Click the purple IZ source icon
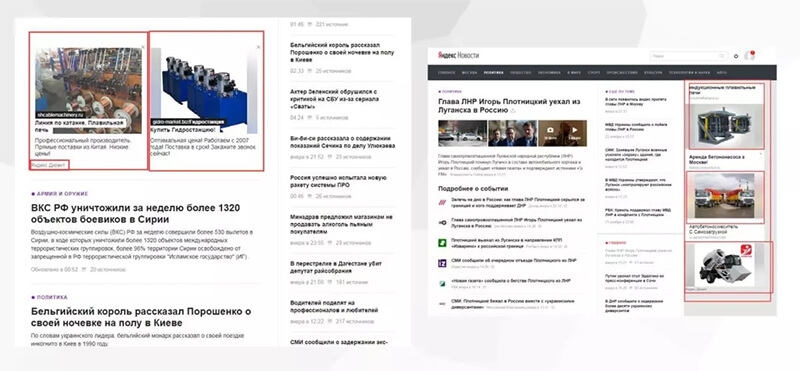Image resolution: width=800 pixels, height=371 pixels. pos(442,263)
